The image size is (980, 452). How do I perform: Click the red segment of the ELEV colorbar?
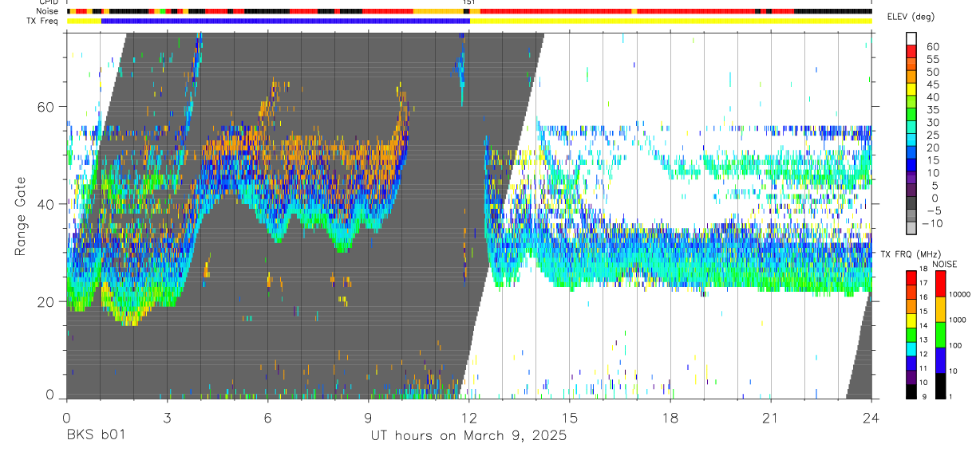911,53
